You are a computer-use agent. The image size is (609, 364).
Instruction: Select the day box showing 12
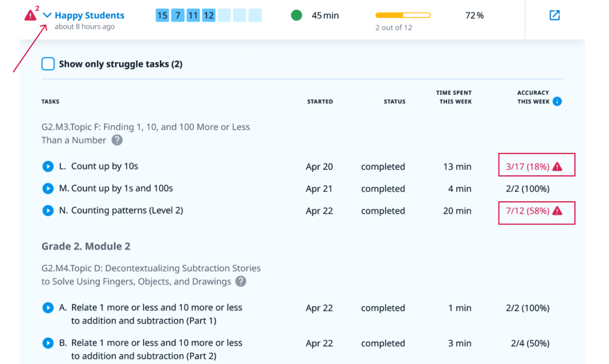[208, 15]
